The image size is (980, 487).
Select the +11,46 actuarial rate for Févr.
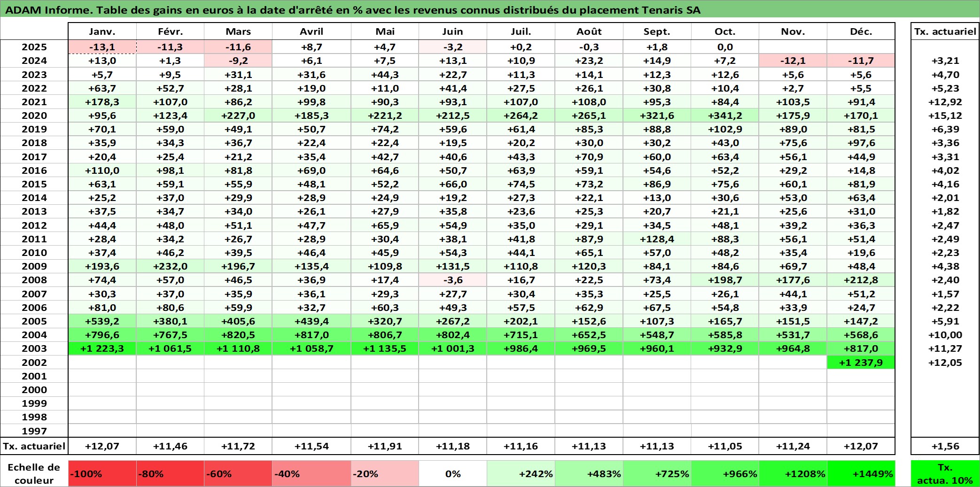pos(170,446)
